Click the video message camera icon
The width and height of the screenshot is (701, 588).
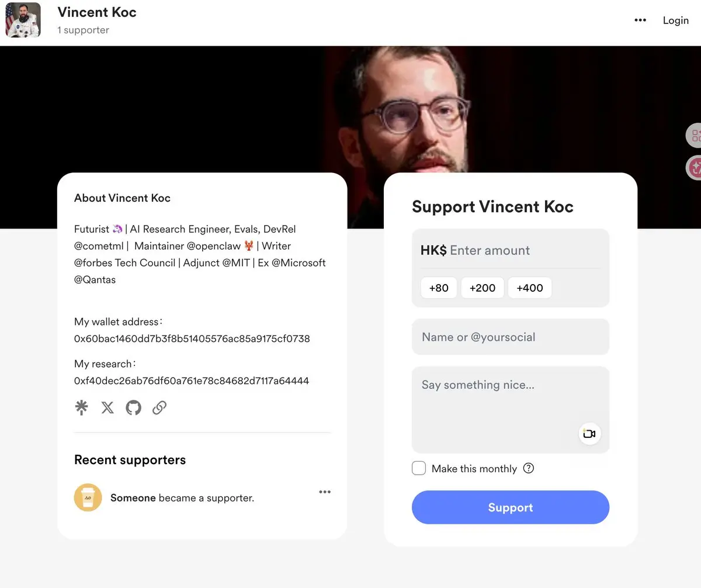point(589,434)
